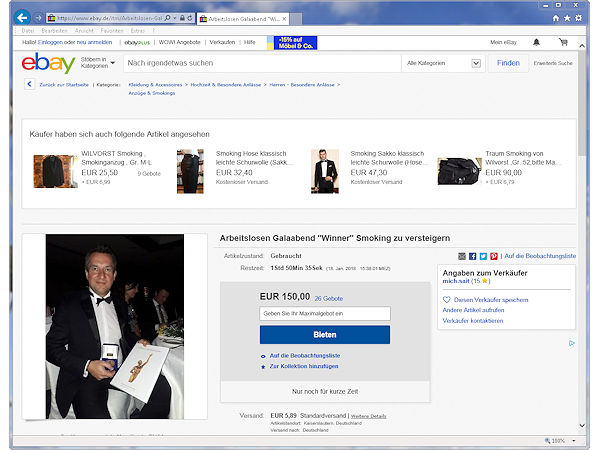The image size is (600, 450).
Task: Enlarge the main auction photo
Action: [x=115, y=326]
